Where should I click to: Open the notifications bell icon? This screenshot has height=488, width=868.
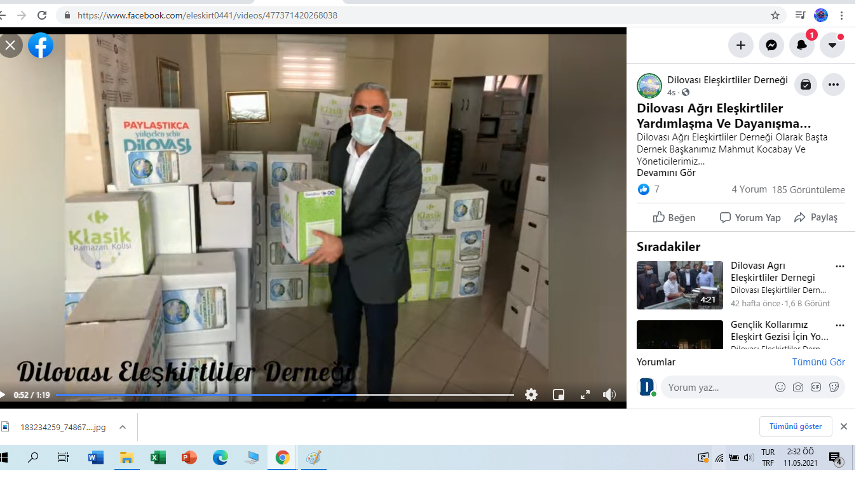pyautogui.click(x=802, y=45)
